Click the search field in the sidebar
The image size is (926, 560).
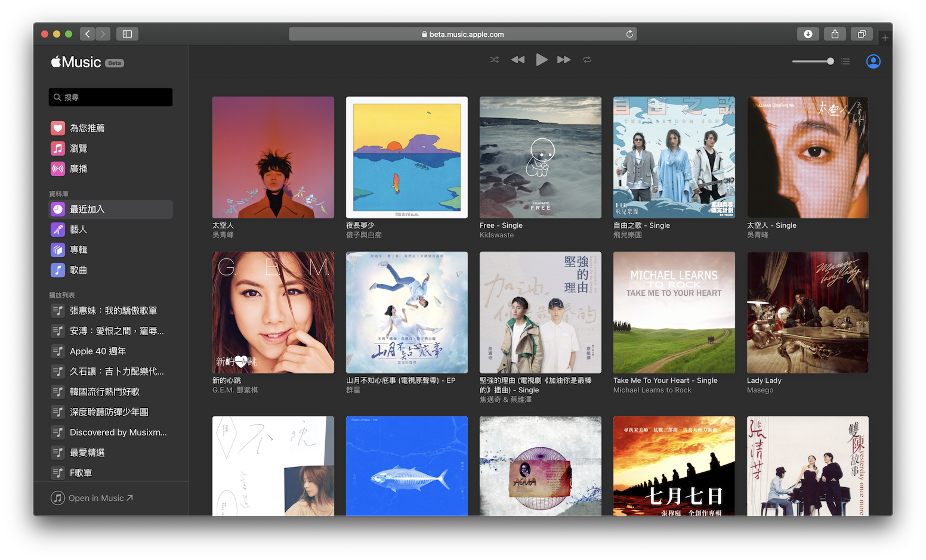(110, 97)
